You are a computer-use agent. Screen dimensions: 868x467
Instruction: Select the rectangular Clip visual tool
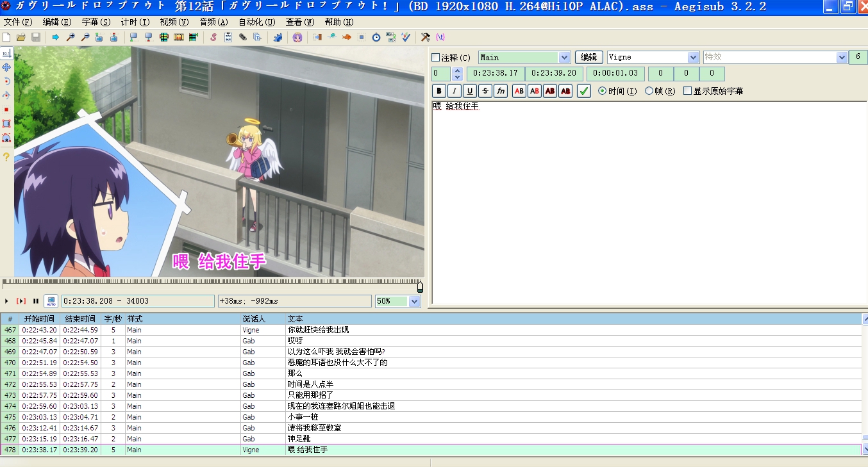(x=6, y=123)
